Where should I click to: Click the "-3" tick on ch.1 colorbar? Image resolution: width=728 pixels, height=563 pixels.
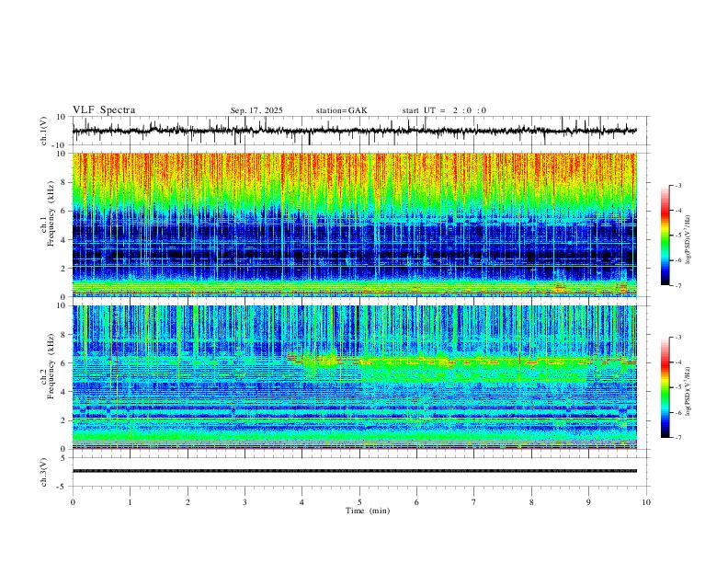(678, 185)
